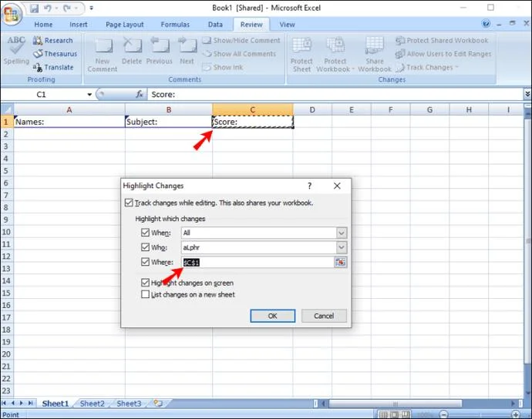Open the Thesaurus
The image size is (532, 419).
pos(55,54)
